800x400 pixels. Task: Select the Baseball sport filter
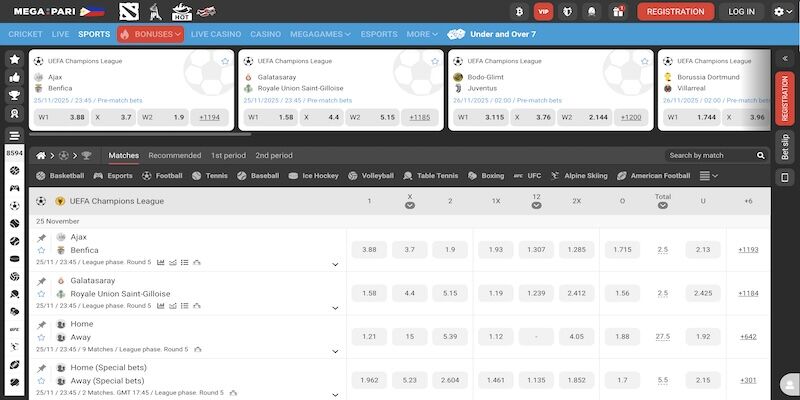point(258,176)
